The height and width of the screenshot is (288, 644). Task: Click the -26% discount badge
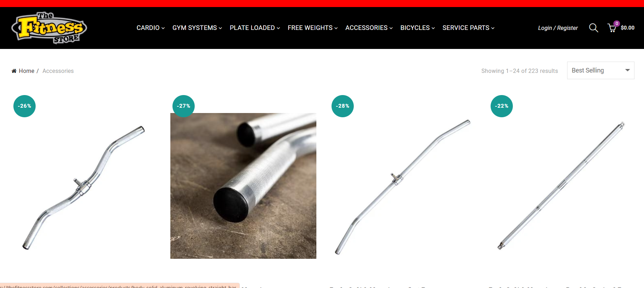pos(25,106)
